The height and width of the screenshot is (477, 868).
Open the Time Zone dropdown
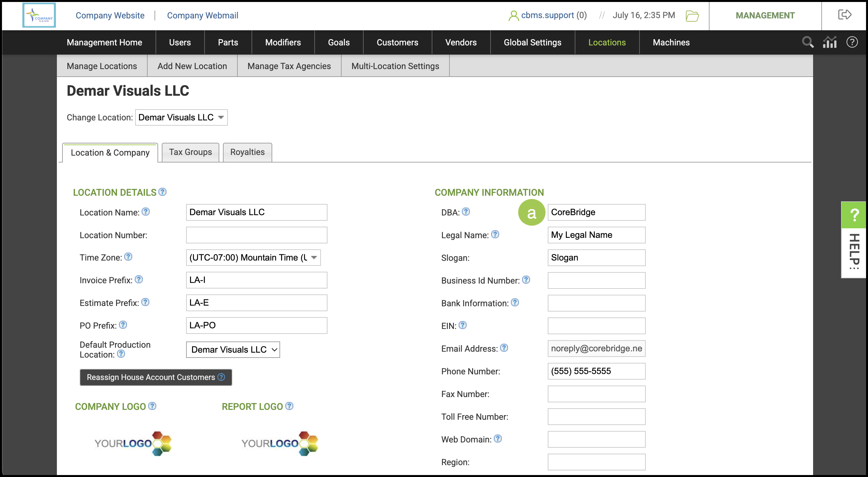pyautogui.click(x=253, y=258)
